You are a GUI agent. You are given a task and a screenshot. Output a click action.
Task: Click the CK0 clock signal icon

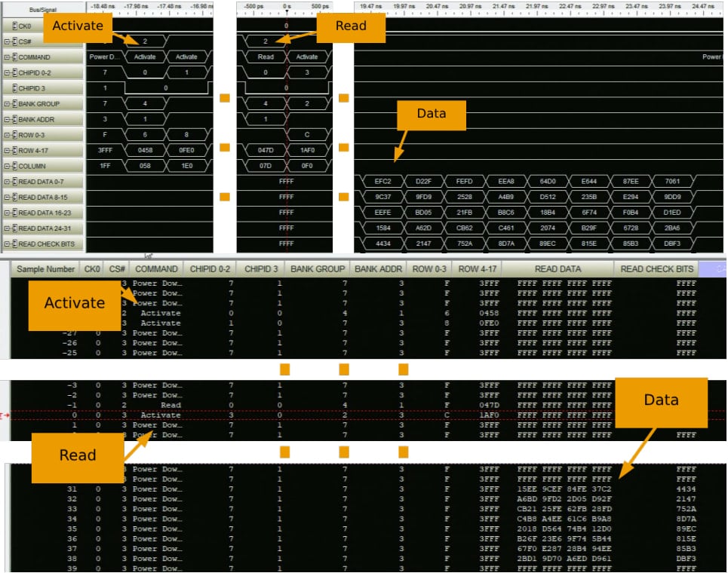tap(14, 26)
